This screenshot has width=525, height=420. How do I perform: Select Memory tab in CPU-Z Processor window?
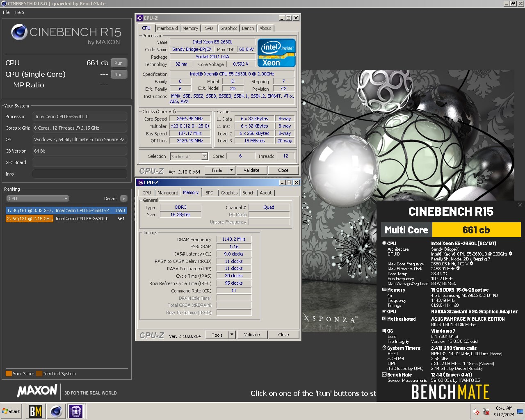(190, 28)
